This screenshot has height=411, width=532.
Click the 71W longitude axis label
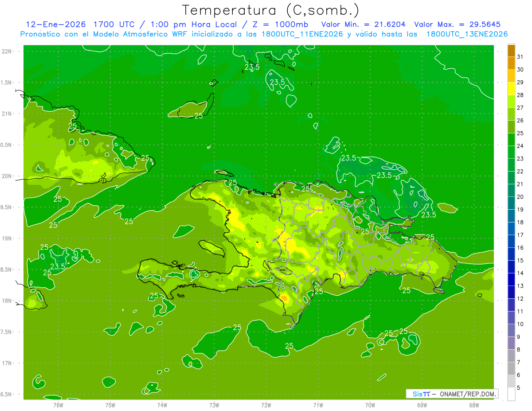[318, 405]
